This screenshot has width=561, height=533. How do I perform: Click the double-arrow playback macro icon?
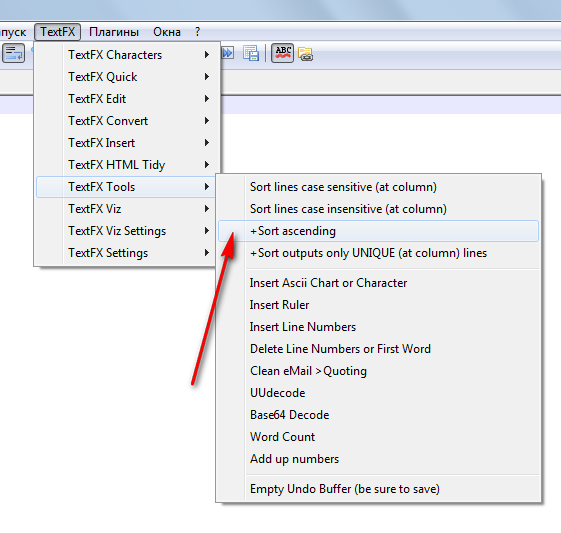click(x=228, y=53)
